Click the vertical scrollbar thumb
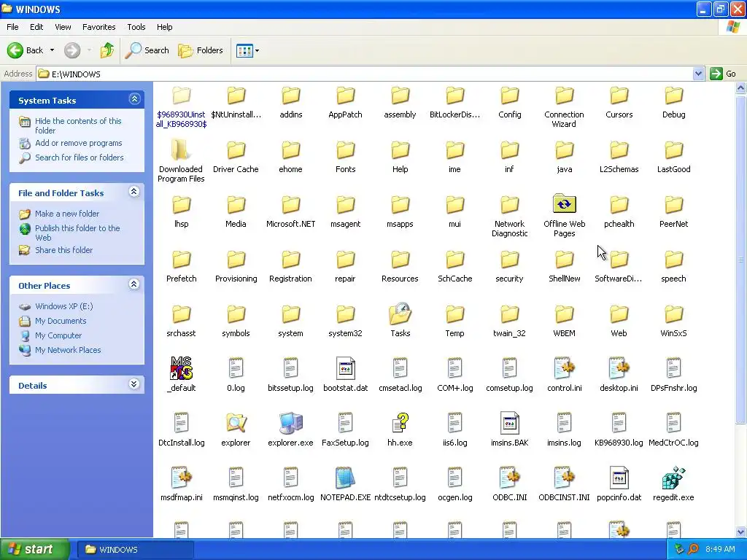Image resolution: width=747 pixels, height=560 pixels. [741, 260]
